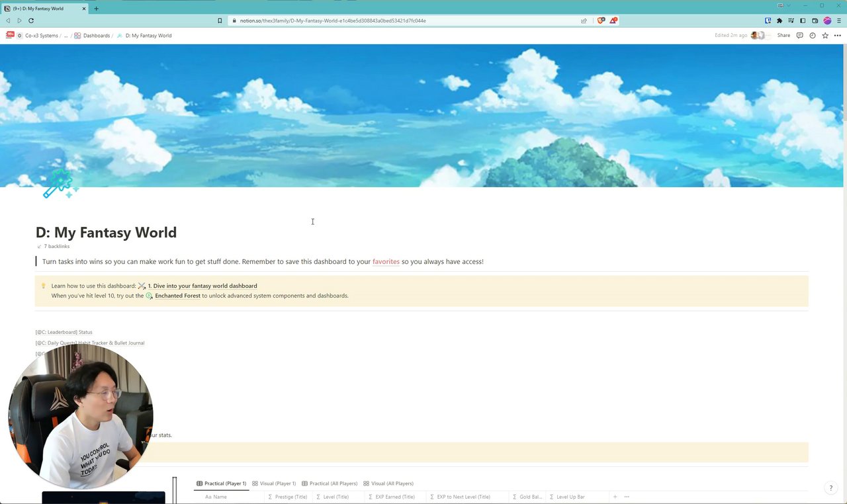This screenshot has height=504, width=847.
Task: Open the Notion page options three-dot menu
Action: (838, 35)
